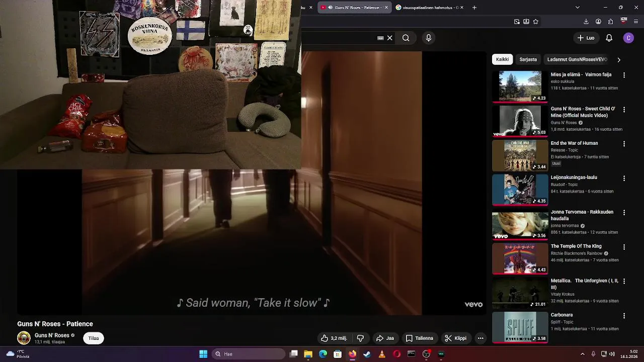Screen dimensions: 644x362
Task: Open Guns N' Roses channel avatar
Action: coord(24,338)
